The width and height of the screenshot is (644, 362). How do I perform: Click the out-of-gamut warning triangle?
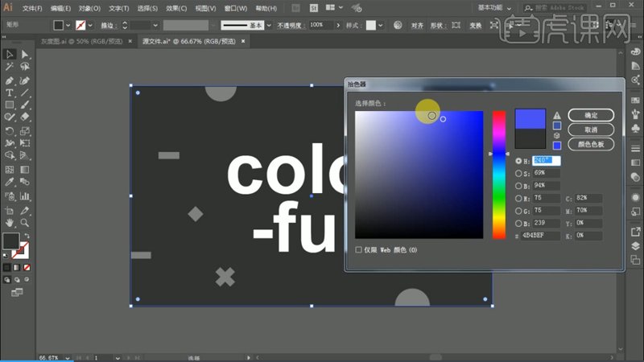[x=556, y=115]
